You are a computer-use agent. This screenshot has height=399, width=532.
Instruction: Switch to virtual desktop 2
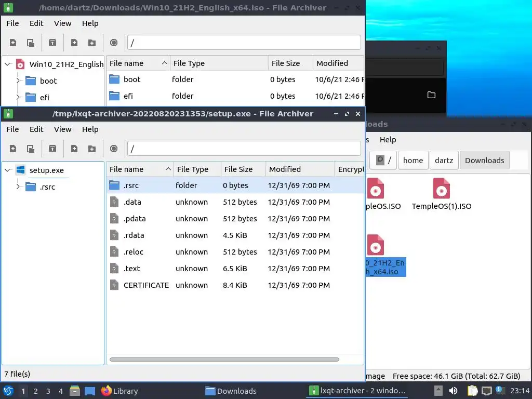pos(36,391)
